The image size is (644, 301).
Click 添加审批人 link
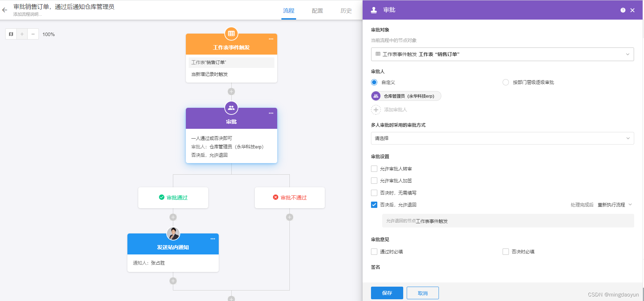pyautogui.click(x=395, y=110)
